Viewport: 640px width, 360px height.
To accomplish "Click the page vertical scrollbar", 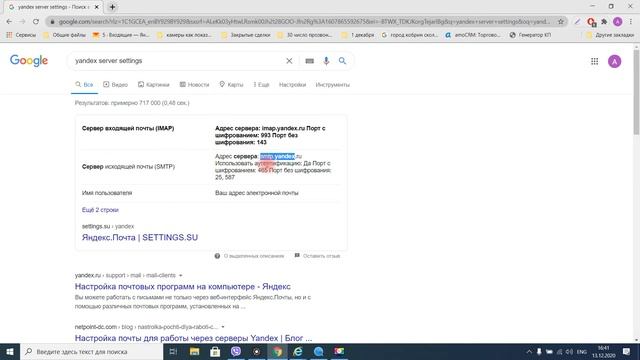I will point(636,93).
